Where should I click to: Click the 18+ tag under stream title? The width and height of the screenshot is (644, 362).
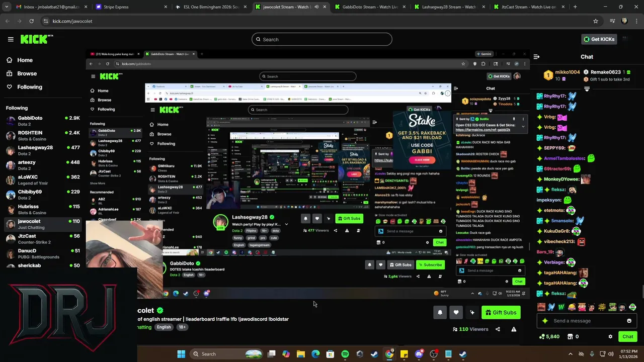tap(182, 327)
